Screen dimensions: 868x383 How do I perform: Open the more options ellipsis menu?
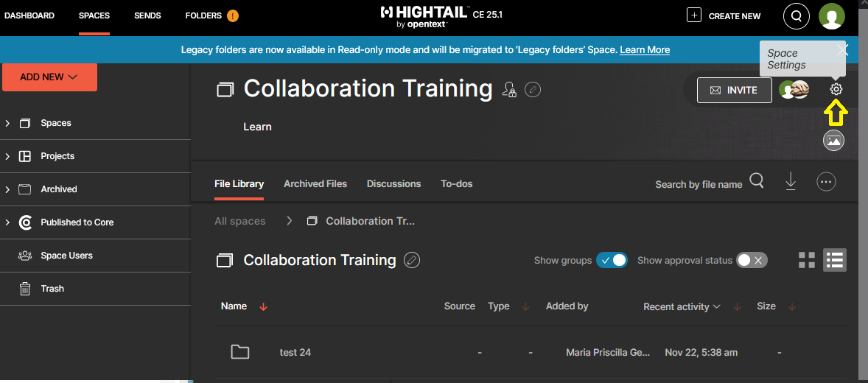(826, 182)
